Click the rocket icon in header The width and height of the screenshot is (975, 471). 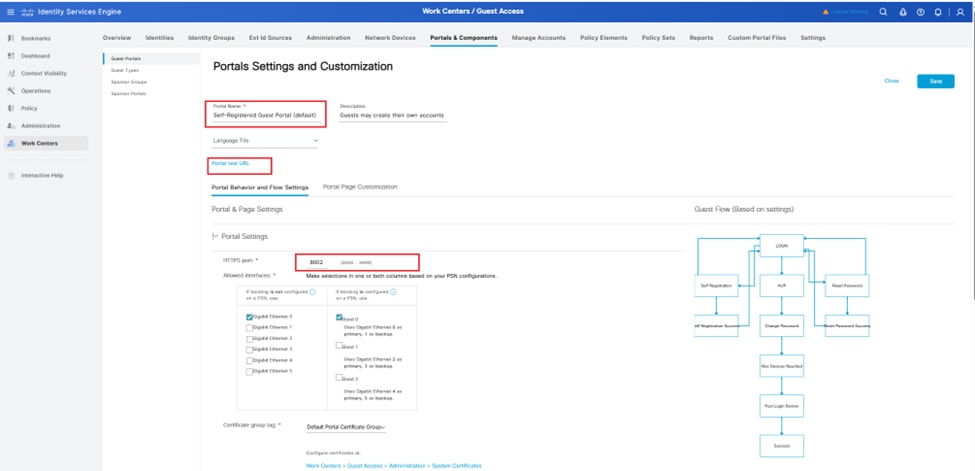point(903,12)
